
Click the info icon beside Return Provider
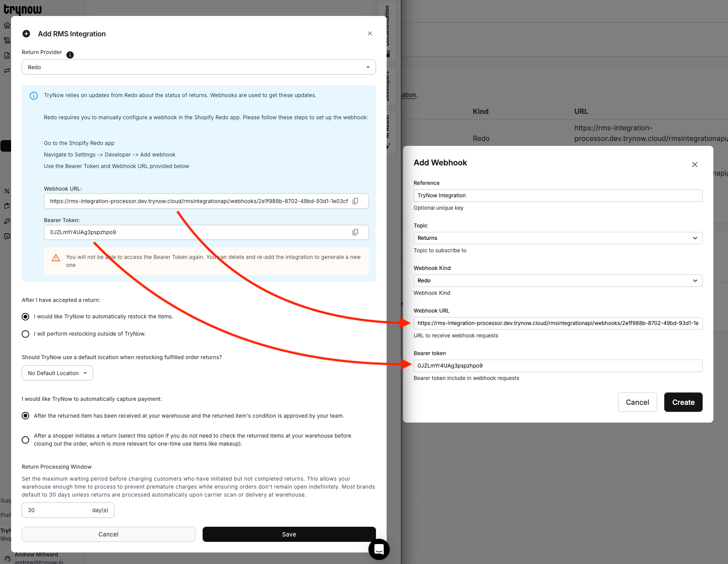[70, 55]
